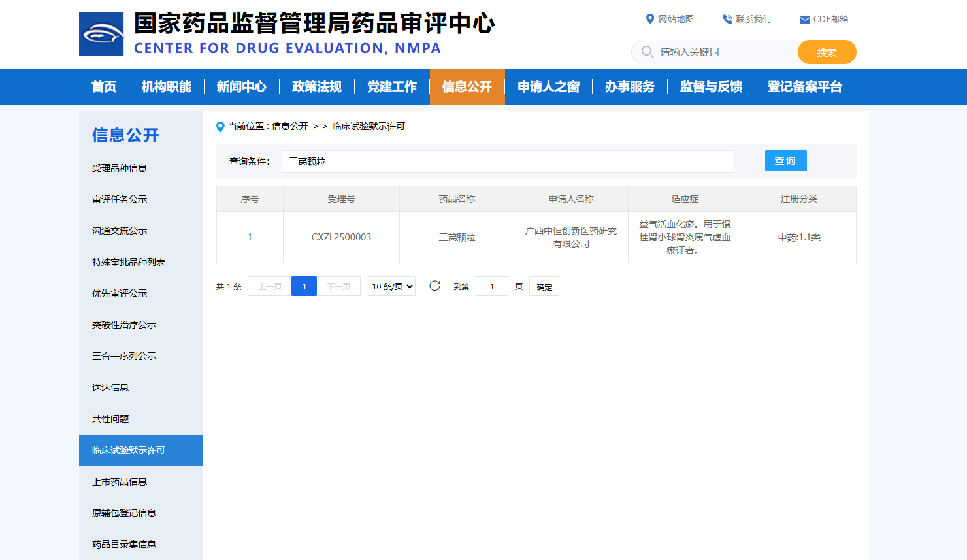Screen dimensions: 967x560
Task: Select page 1 in the pagination
Action: (304, 286)
